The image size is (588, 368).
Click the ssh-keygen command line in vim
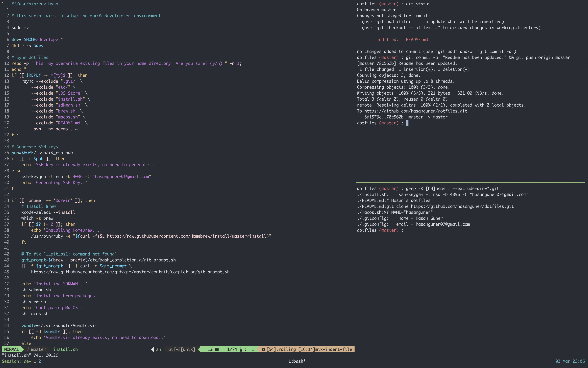point(86,177)
